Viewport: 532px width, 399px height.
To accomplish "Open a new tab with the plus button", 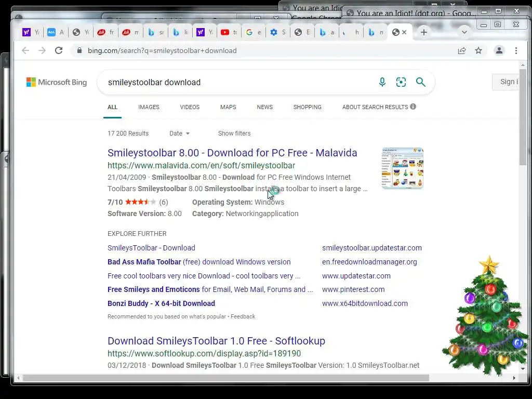I will pos(424,32).
